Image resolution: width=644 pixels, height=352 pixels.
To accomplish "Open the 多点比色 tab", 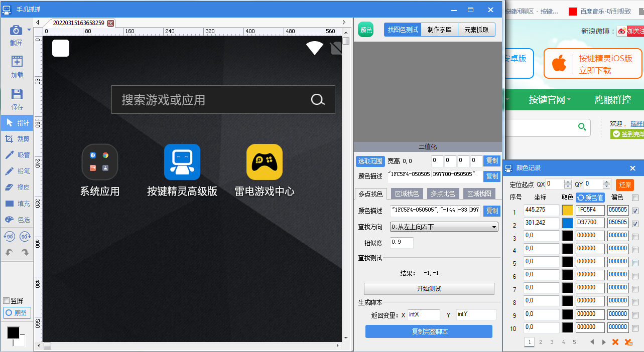I will click(443, 194).
